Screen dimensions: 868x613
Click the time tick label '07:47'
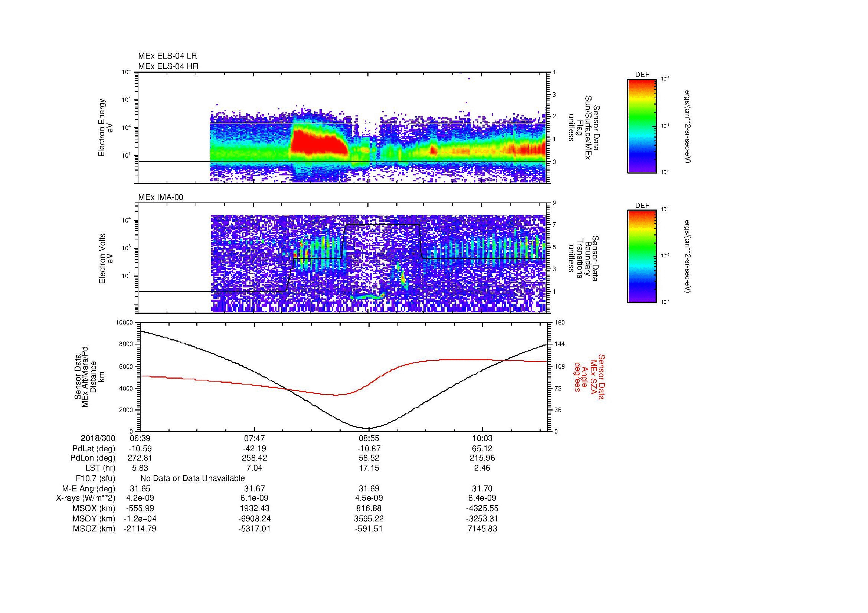click(255, 438)
